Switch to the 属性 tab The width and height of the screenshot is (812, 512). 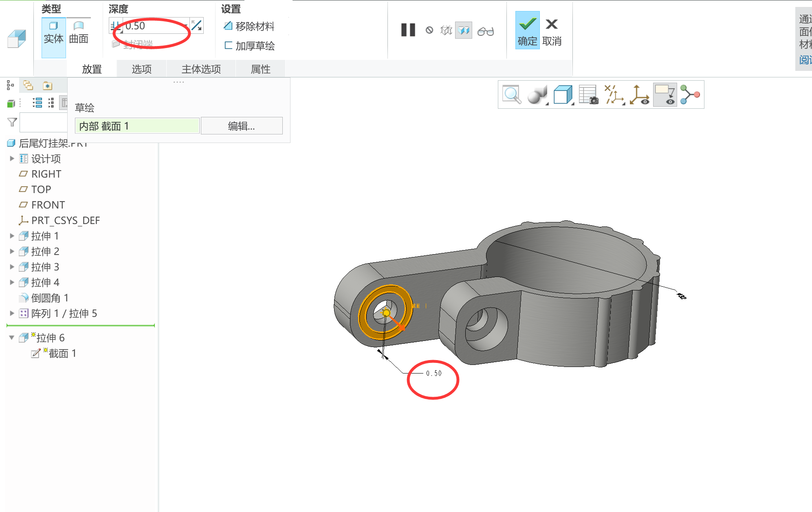(260, 69)
